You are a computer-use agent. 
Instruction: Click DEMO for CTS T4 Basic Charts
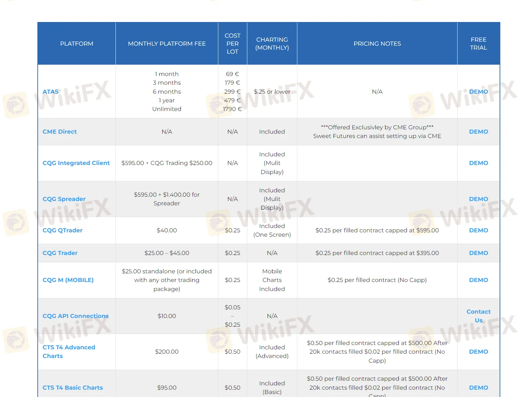[x=478, y=388]
